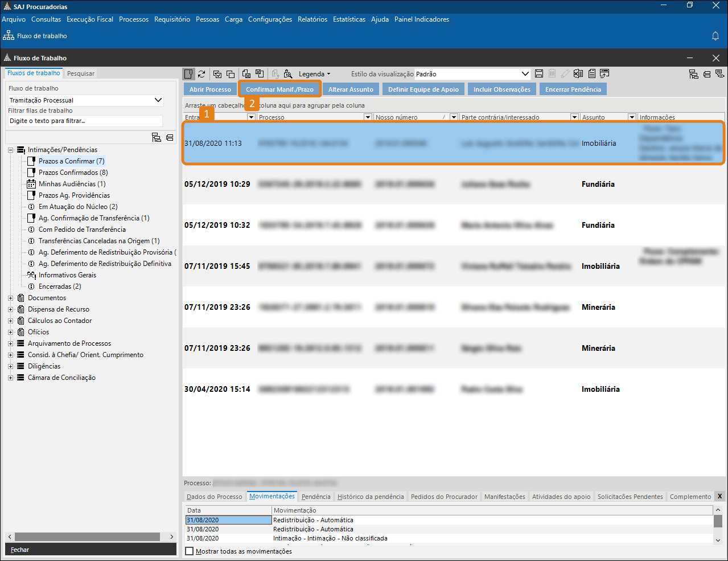The height and width of the screenshot is (561, 728).
Task: Open the Execução Fiscal menu
Action: 90,19
